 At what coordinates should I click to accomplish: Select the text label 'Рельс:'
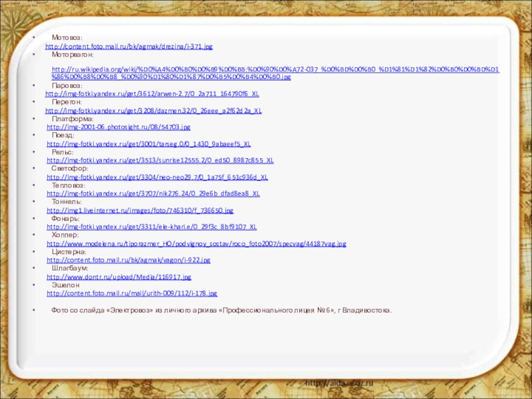[x=63, y=152]
